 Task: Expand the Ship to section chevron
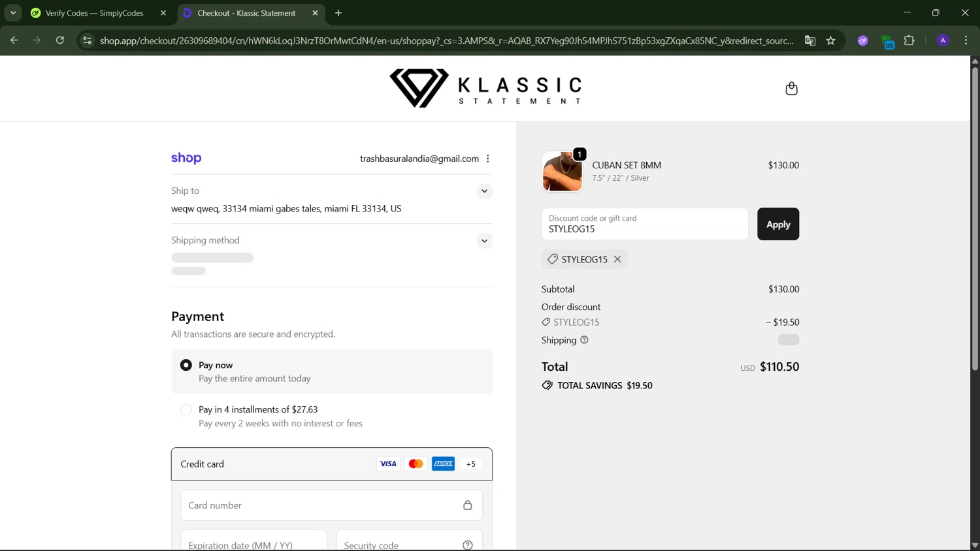point(484,191)
